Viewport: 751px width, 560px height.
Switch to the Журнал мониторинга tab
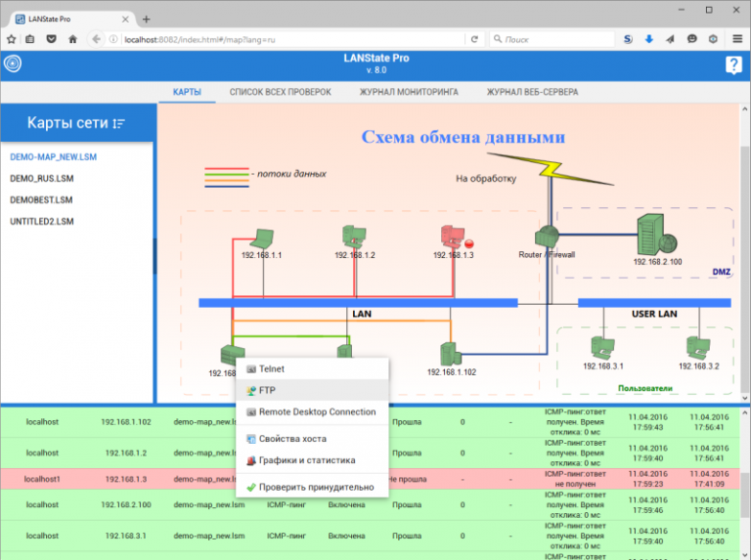(408, 92)
